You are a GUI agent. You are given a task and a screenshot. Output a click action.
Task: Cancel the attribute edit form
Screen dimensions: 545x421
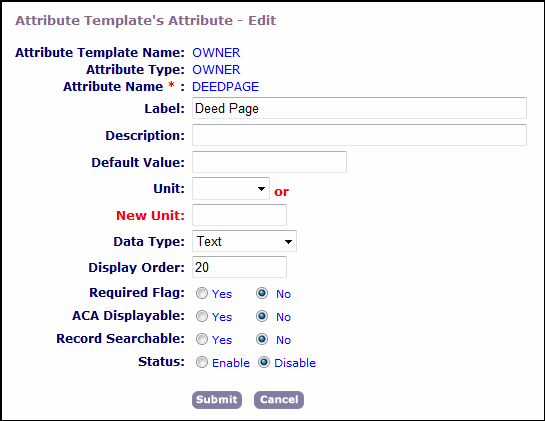point(279,400)
